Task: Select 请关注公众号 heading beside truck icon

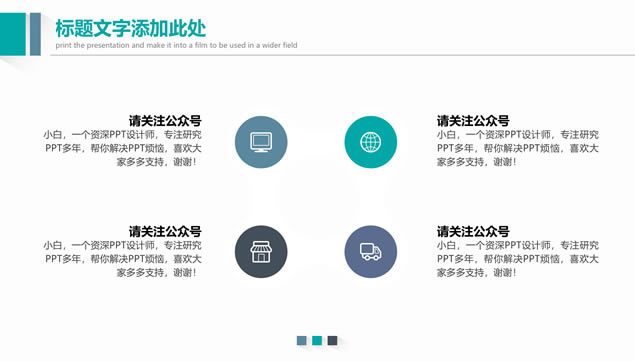Action: [473, 231]
